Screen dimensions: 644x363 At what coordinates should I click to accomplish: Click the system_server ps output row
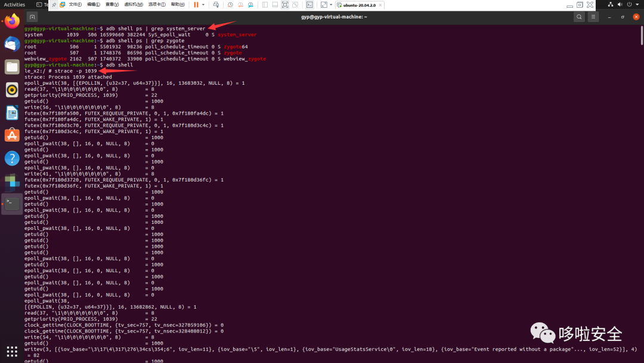141,35
